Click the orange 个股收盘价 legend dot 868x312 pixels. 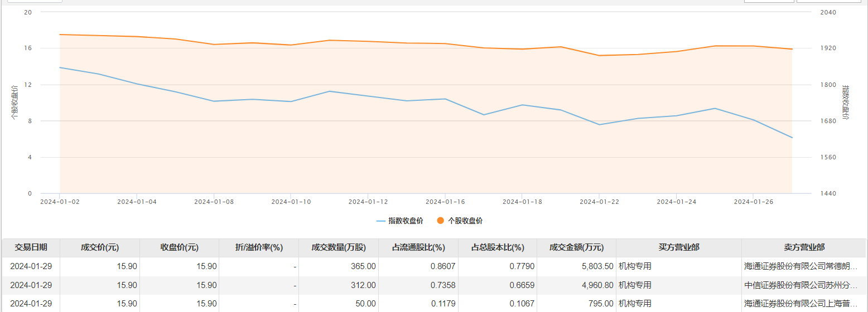pos(440,221)
